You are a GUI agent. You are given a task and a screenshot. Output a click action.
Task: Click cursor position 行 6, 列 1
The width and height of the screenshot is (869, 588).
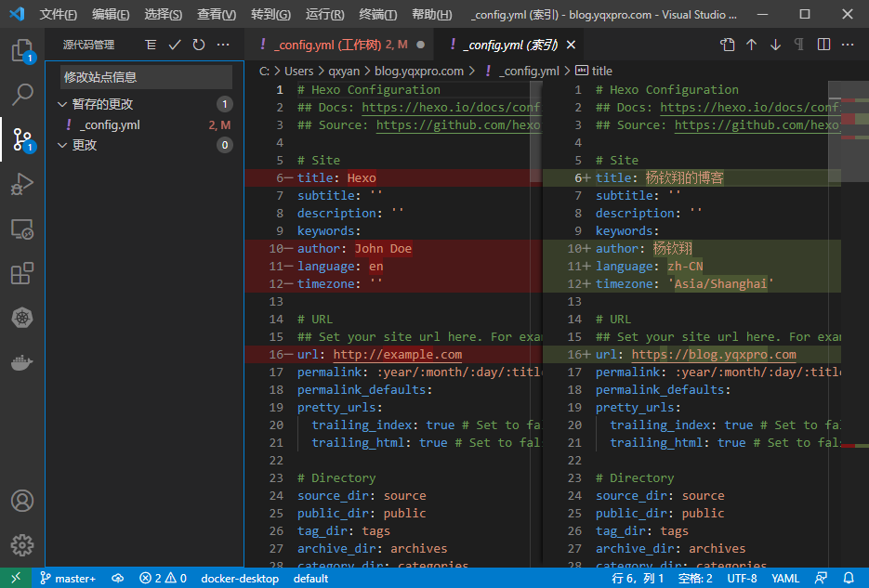pyautogui.click(x=638, y=579)
